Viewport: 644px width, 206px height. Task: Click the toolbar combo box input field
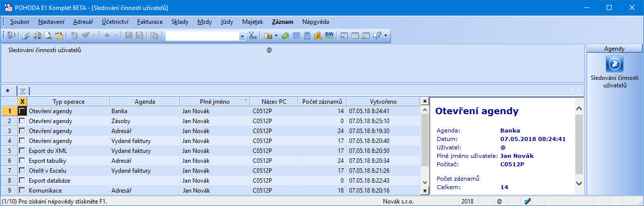(x=202, y=36)
